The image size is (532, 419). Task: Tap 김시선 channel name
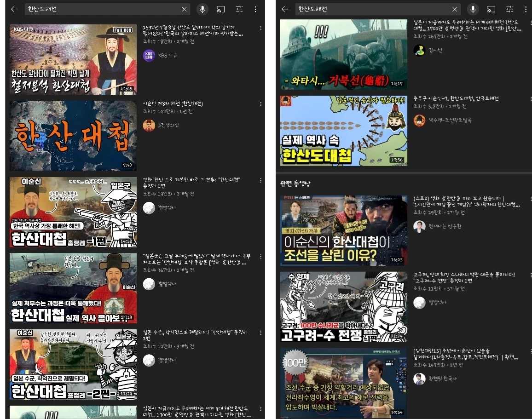436,50
